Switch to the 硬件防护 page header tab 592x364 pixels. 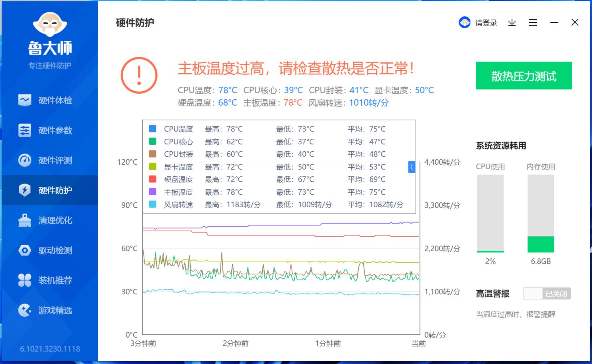[x=134, y=23]
